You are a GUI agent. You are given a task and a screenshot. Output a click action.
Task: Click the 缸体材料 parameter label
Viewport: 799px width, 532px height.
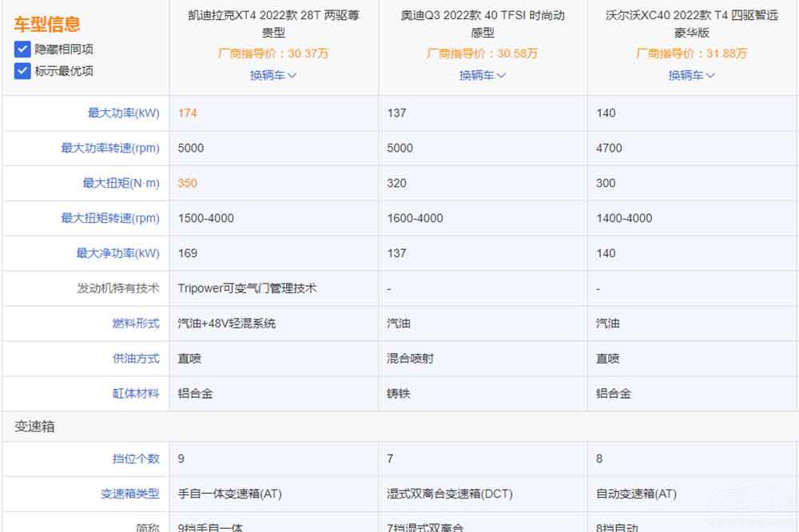pyautogui.click(x=136, y=394)
